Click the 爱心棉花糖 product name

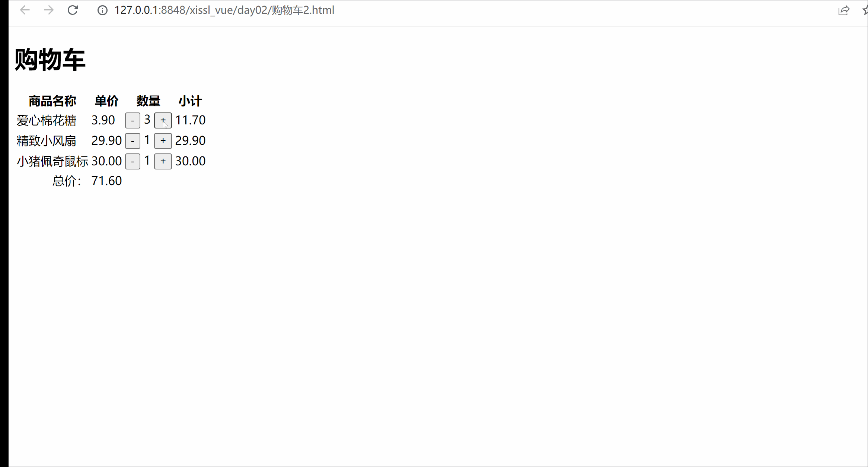coord(47,120)
